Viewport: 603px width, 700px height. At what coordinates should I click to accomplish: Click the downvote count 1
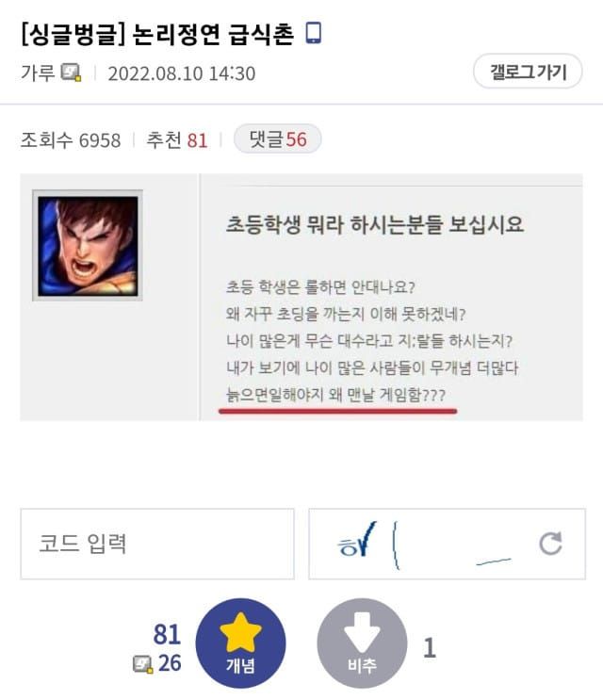tap(430, 647)
